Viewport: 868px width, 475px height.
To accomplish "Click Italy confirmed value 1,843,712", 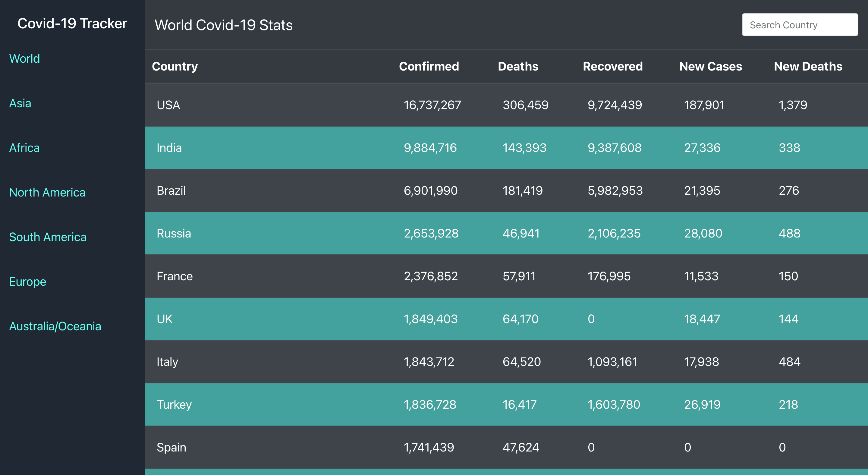I will [x=429, y=362].
